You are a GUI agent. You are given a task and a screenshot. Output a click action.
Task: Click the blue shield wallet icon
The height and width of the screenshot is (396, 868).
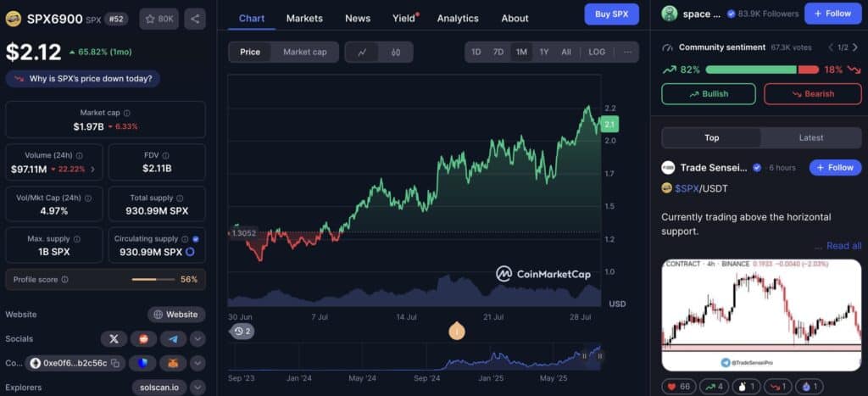pos(142,363)
